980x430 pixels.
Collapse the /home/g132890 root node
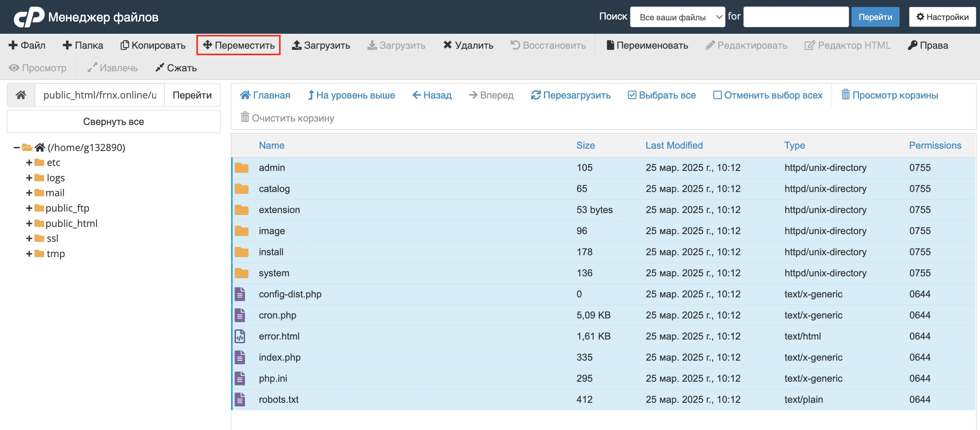tap(16, 148)
